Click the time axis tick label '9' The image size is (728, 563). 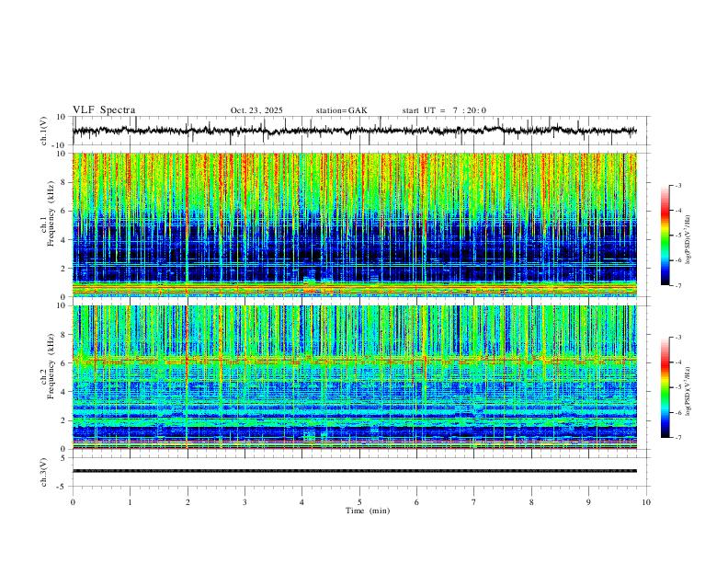tap(588, 502)
